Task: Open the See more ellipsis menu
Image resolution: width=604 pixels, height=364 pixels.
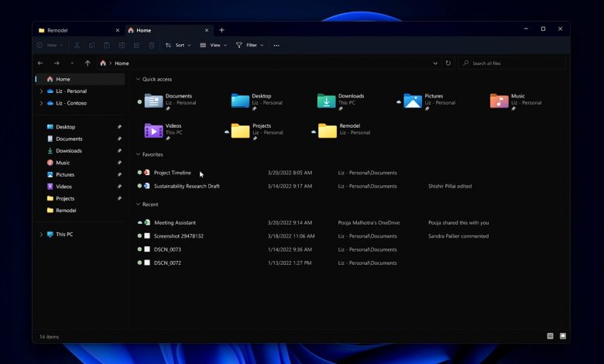Action: [x=276, y=46]
